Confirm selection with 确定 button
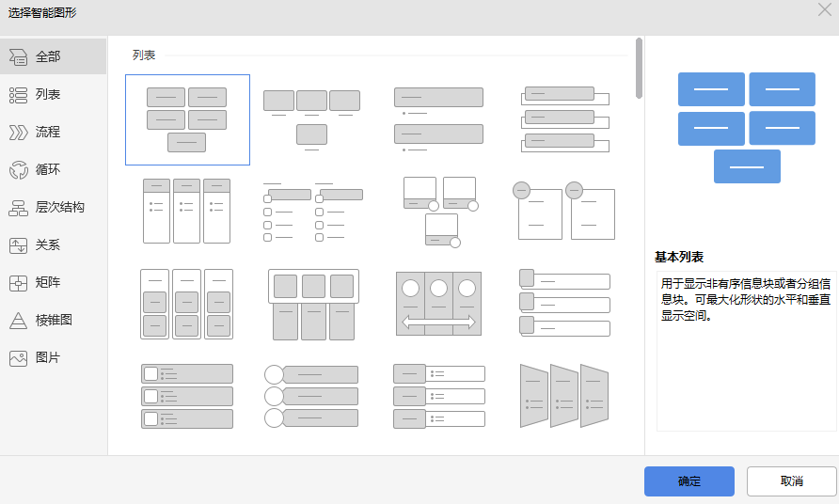Image resolution: width=839 pixels, height=504 pixels. [689, 481]
